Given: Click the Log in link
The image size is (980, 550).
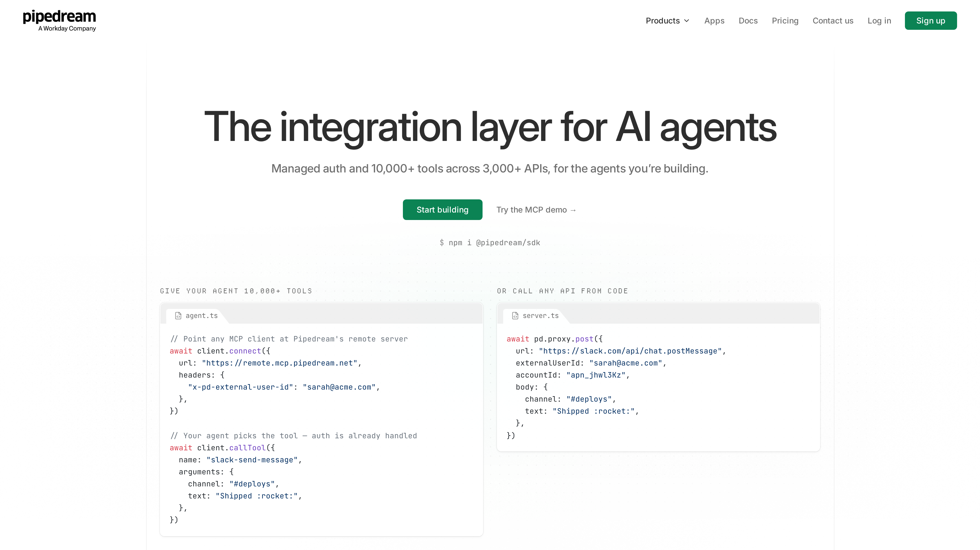Looking at the screenshot, I should click(879, 21).
